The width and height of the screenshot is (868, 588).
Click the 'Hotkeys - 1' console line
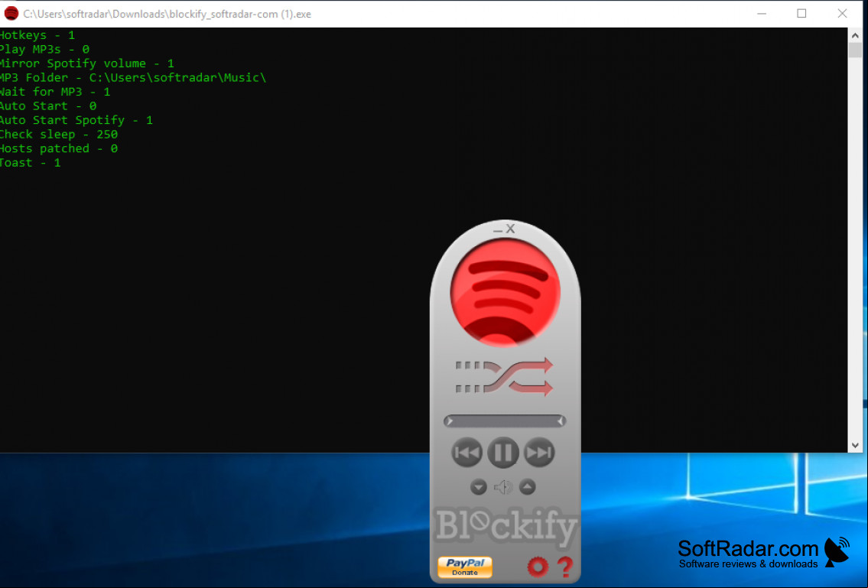click(x=37, y=35)
